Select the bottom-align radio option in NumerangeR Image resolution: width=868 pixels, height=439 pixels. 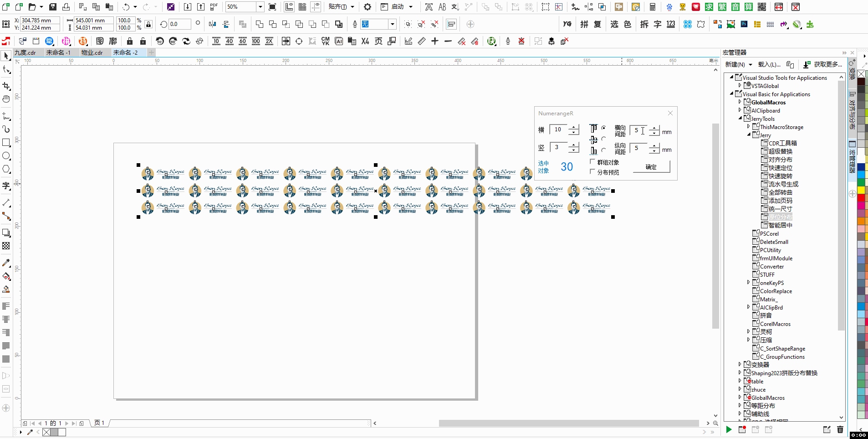[x=604, y=150]
